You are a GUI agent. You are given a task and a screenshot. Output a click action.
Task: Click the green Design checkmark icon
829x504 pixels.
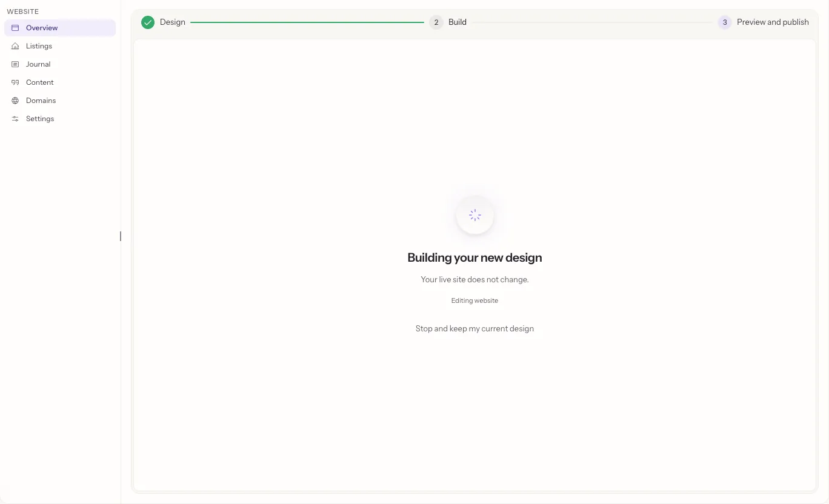(148, 22)
